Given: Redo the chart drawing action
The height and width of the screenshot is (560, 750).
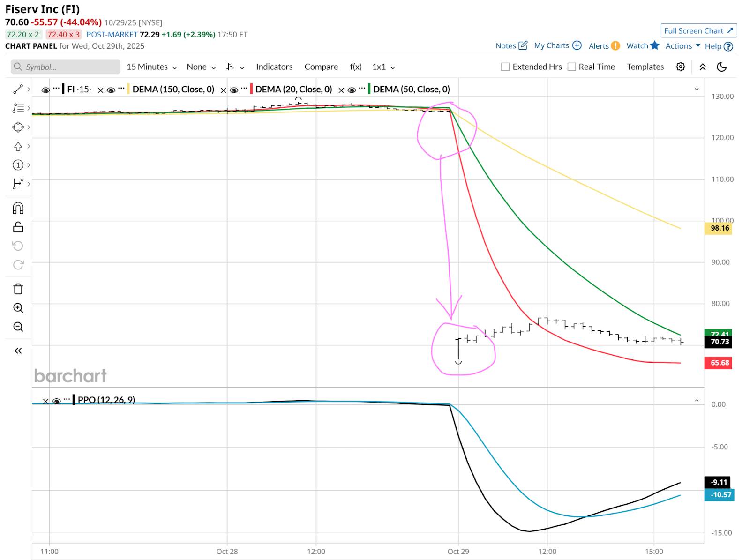Looking at the screenshot, I should pyautogui.click(x=18, y=265).
